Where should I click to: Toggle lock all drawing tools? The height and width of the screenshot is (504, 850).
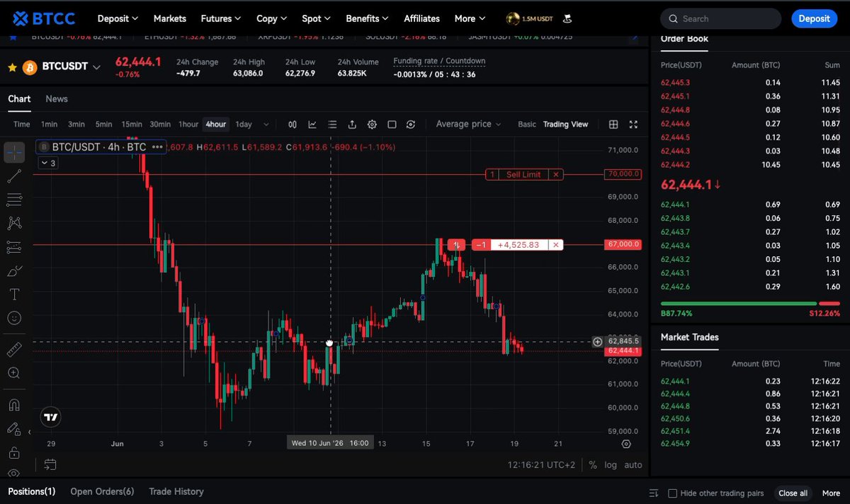pos(14,452)
